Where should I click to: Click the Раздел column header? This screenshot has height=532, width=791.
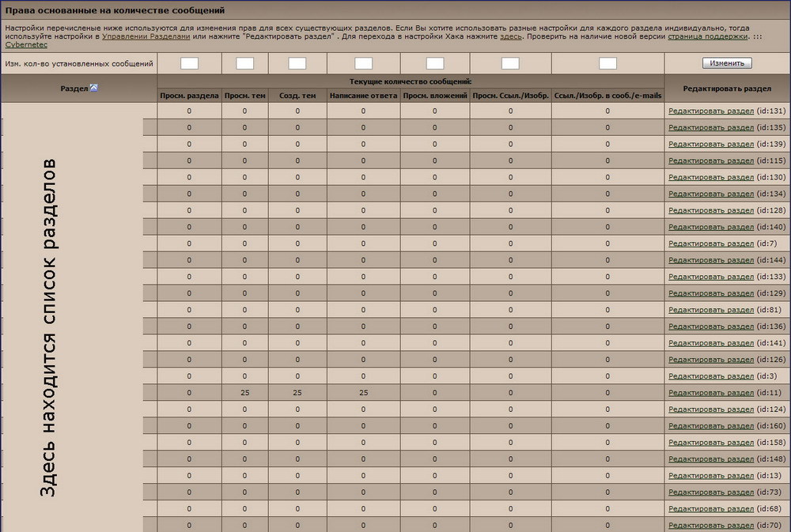[x=74, y=89]
